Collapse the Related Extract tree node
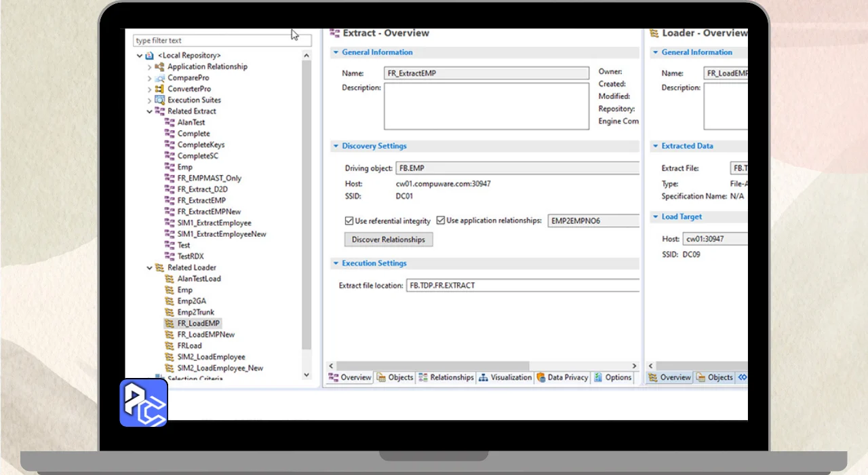This screenshot has height=475, width=868. 150,111
